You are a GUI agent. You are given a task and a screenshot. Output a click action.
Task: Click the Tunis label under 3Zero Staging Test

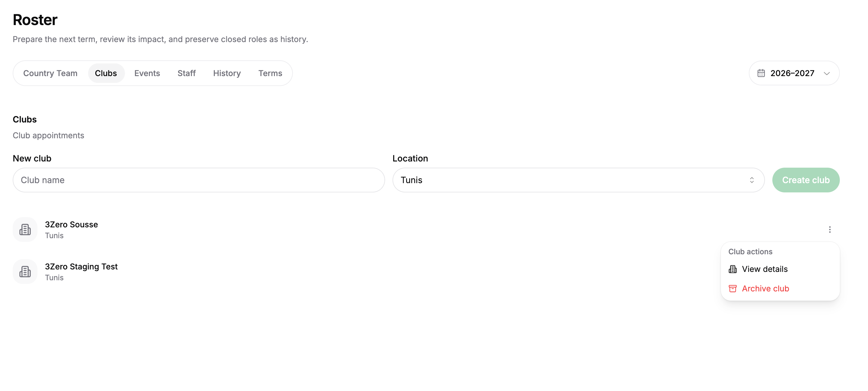click(x=54, y=277)
